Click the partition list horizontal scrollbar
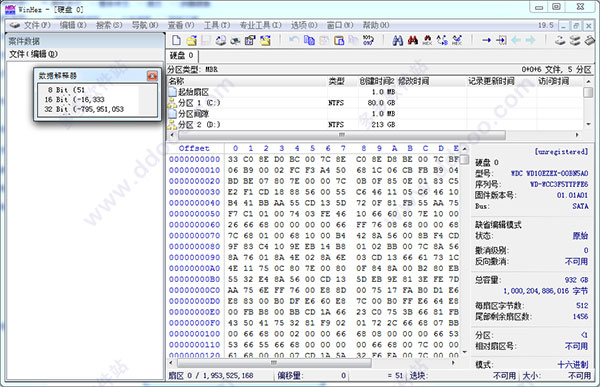This screenshot has width=600, height=387. click(x=342, y=135)
